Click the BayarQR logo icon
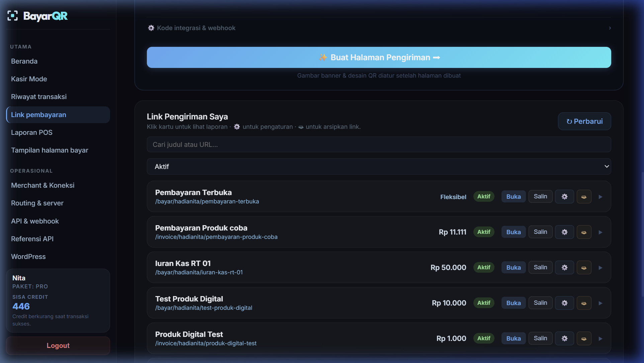Screen dimensions: 644x363 tap(12, 16)
